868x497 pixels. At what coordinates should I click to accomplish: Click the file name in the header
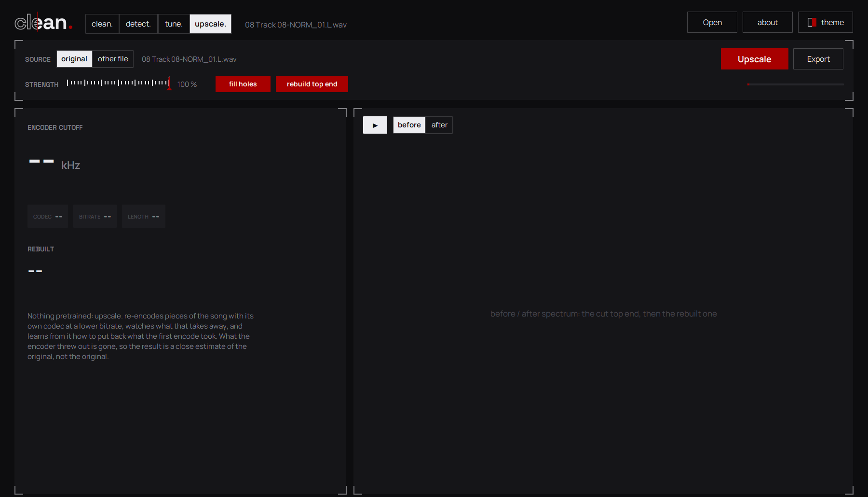[296, 25]
